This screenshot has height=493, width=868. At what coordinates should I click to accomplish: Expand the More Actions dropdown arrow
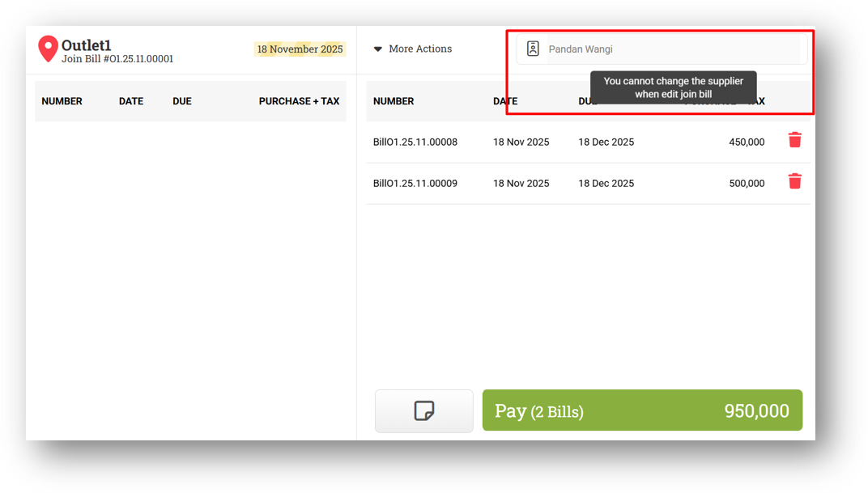[x=378, y=49]
